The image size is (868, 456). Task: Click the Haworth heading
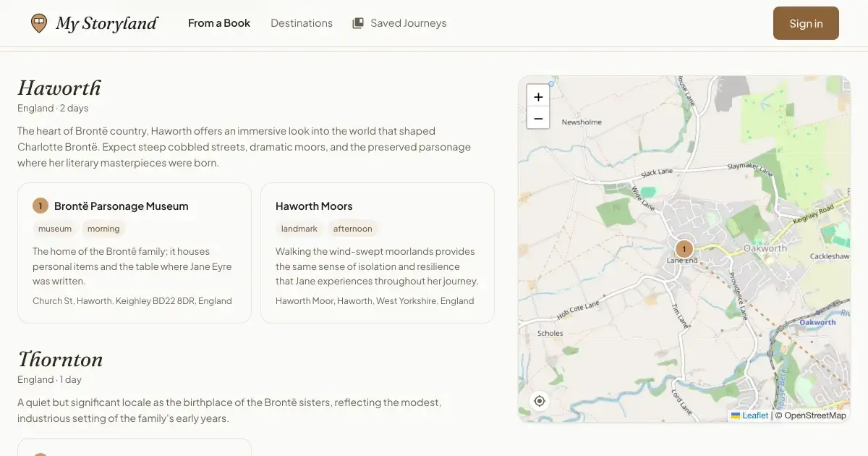59,88
